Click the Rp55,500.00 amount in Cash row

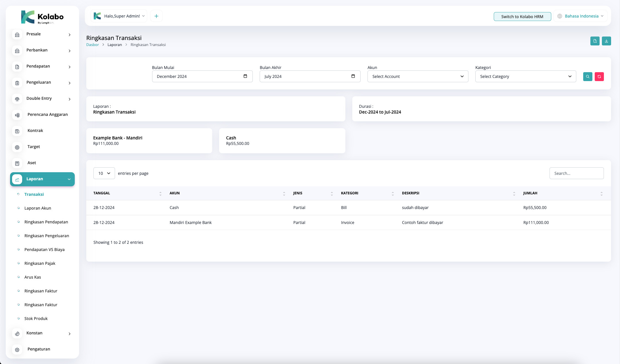point(535,208)
